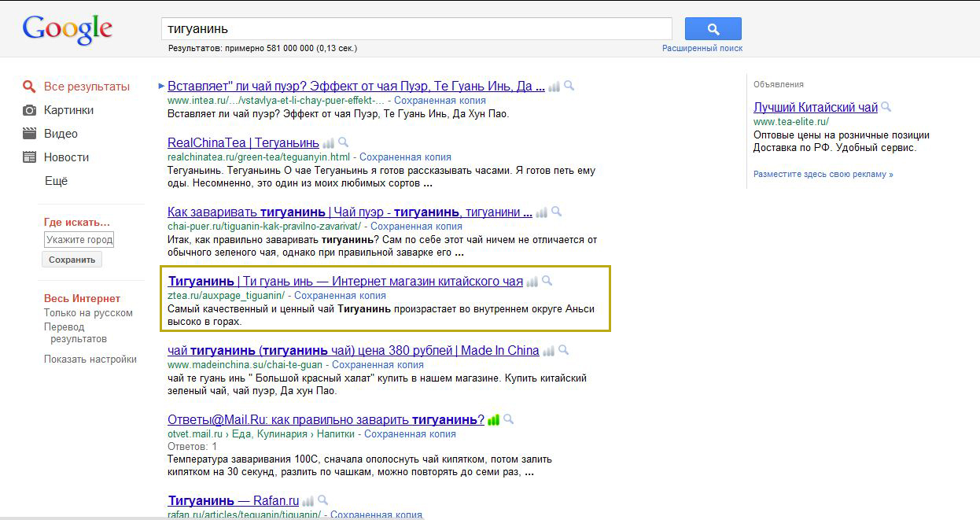Click the Где искать heading
The width and height of the screenshot is (980, 520).
coord(77,223)
